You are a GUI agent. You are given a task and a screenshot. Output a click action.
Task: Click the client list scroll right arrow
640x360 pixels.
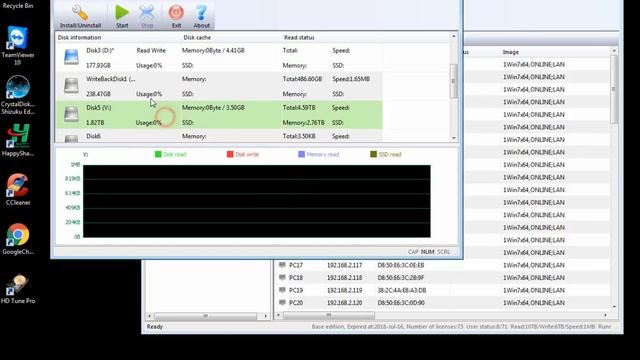605,315
